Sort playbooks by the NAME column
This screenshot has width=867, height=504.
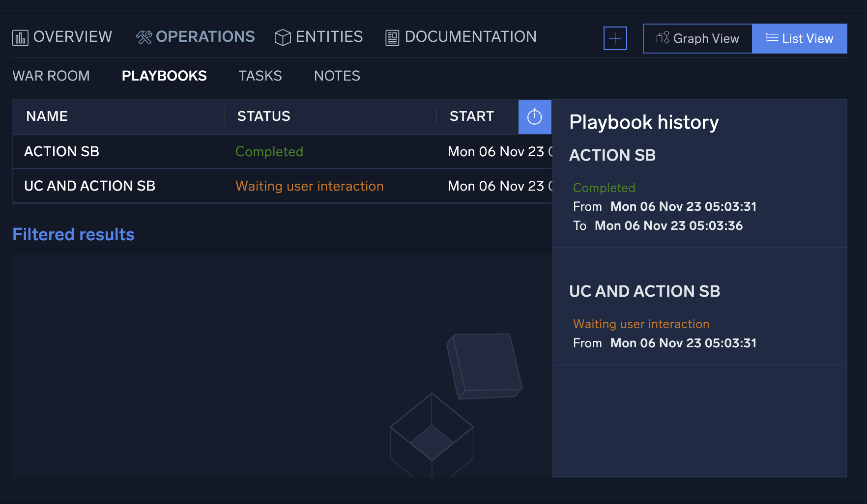47,116
